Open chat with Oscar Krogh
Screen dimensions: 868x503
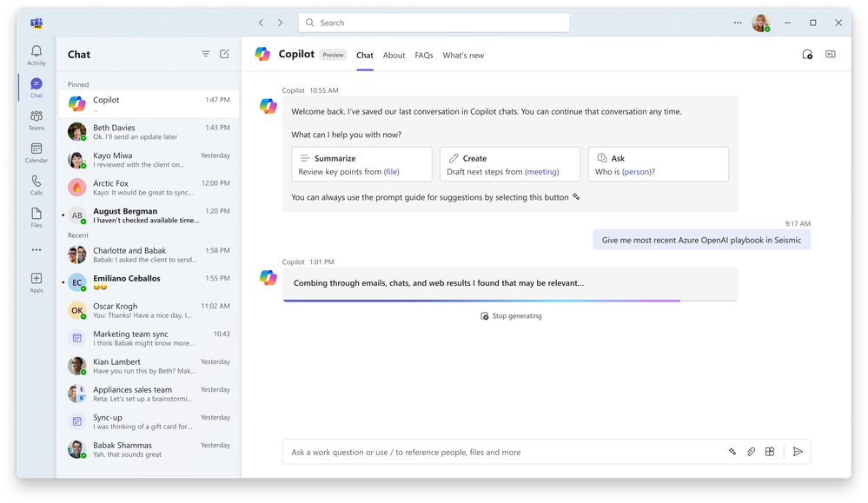(x=149, y=310)
